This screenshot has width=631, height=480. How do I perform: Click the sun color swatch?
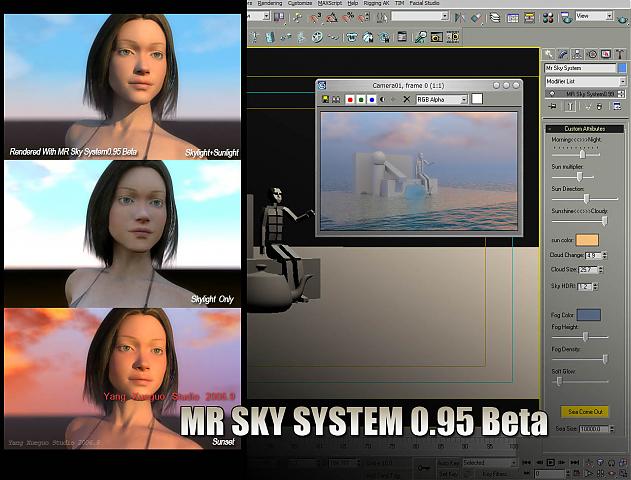pos(587,240)
